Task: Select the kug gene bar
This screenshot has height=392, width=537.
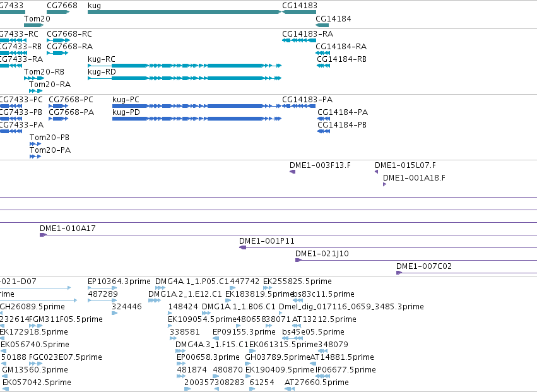Action: 185,12
